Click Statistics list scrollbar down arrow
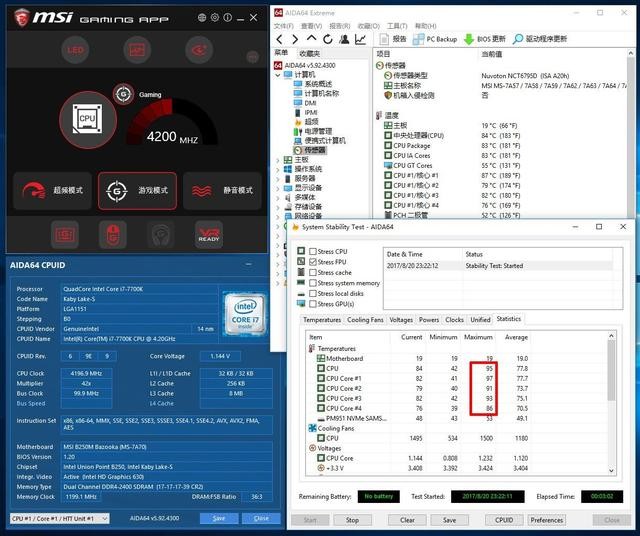Image resolution: width=640 pixels, height=536 pixels. click(x=611, y=470)
